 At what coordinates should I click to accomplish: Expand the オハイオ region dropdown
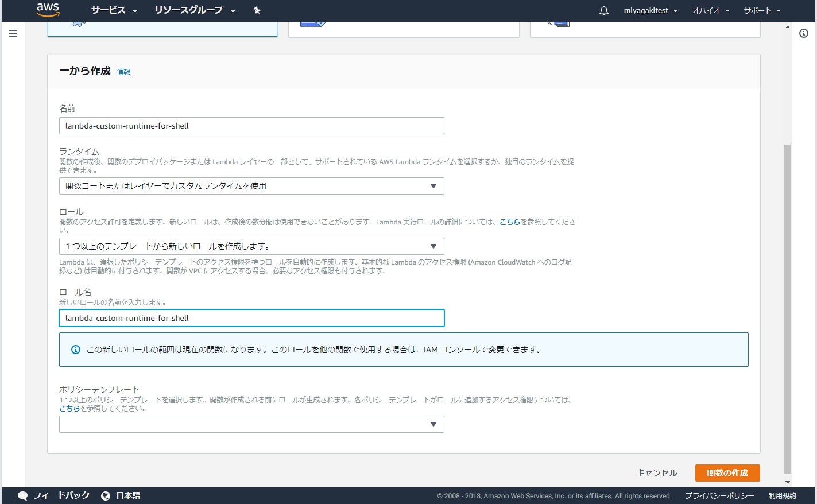[x=710, y=10]
